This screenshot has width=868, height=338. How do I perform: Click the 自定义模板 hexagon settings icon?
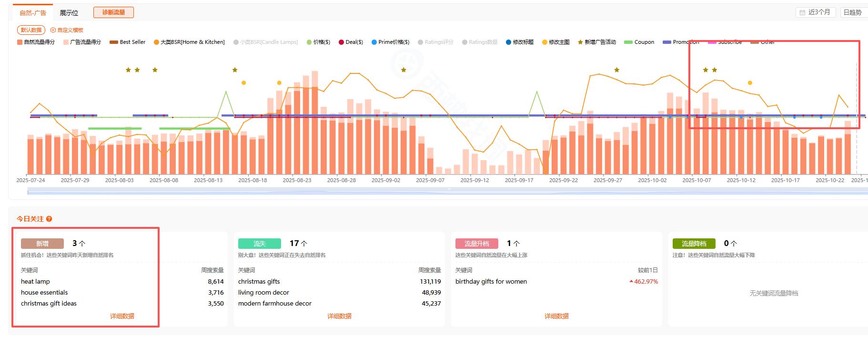point(53,30)
